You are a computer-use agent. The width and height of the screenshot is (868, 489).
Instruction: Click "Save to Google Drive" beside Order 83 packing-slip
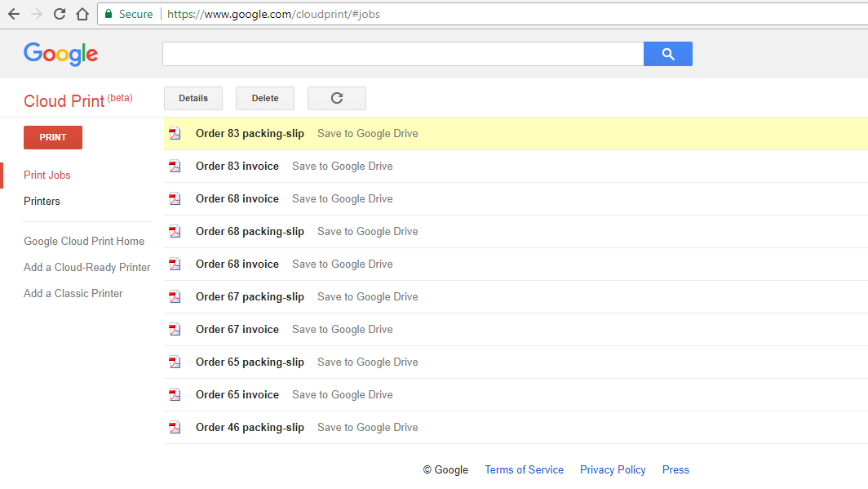click(368, 133)
